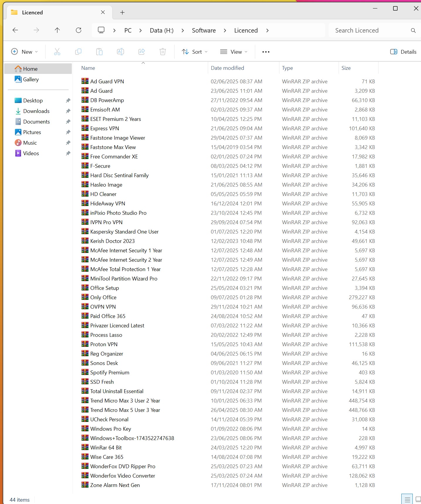The height and width of the screenshot is (504, 421).
Task: Expand the chevron after Data (H:)
Action: pyautogui.click(x=183, y=31)
